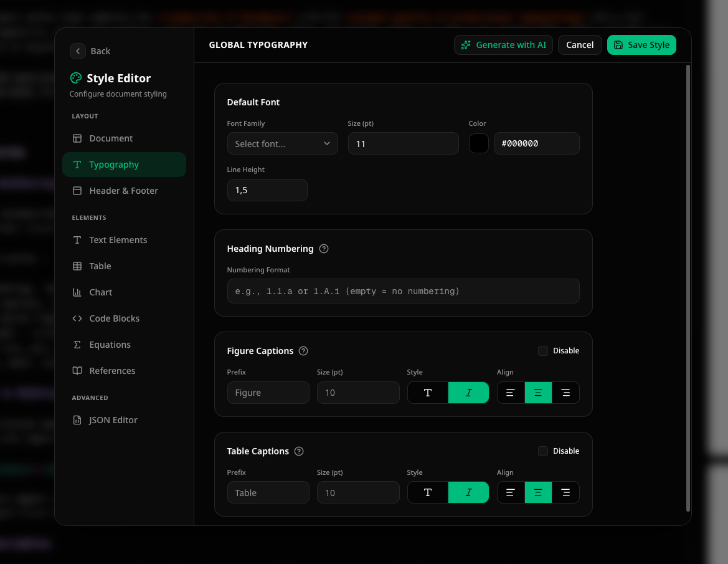728x564 pixels.
Task: Click the Back label in sidebar
Action: (x=100, y=51)
